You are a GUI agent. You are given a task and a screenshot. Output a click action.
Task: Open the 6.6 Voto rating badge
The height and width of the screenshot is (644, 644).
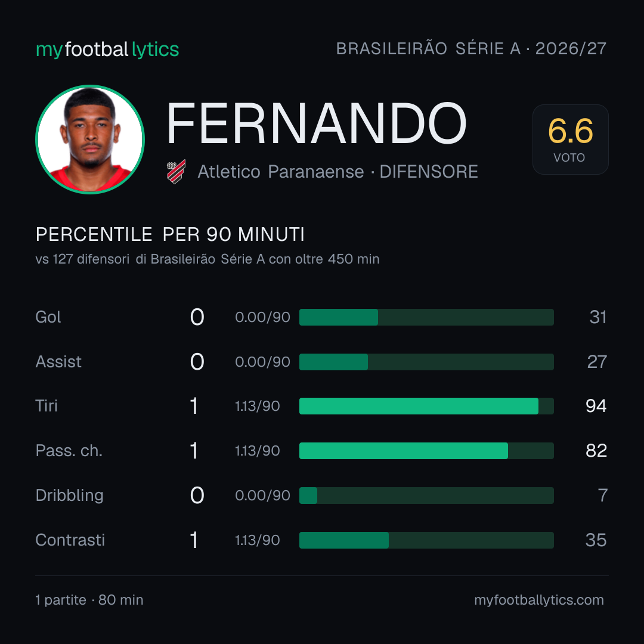click(x=571, y=140)
